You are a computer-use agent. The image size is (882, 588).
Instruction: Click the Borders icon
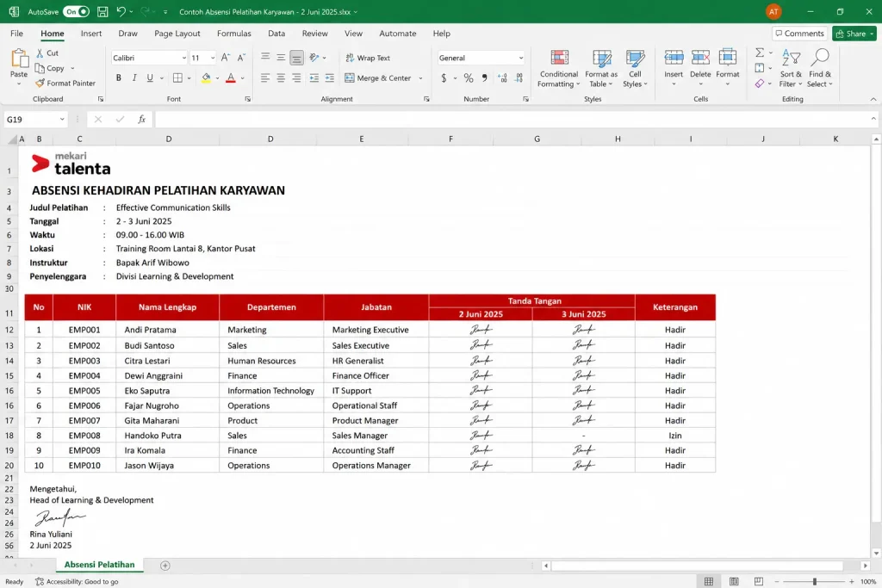click(x=177, y=78)
